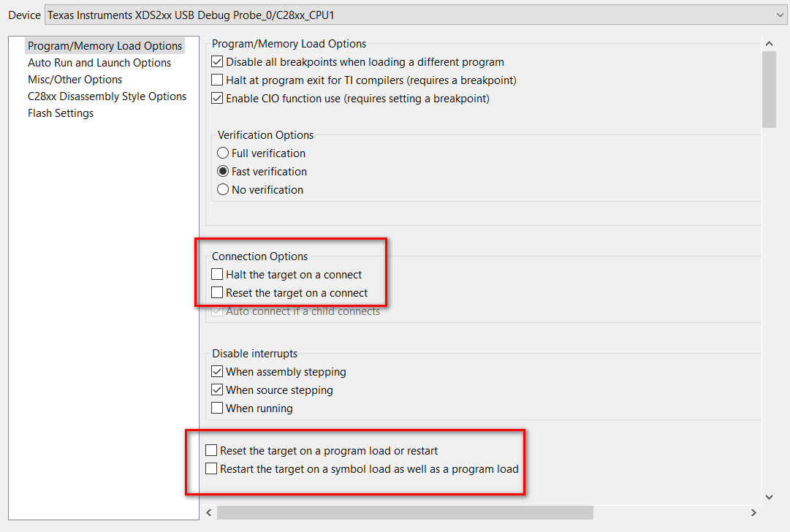Check Halt the target on a connect
This screenshot has height=532, width=790.
pyautogui.click(x=217, y=275)
